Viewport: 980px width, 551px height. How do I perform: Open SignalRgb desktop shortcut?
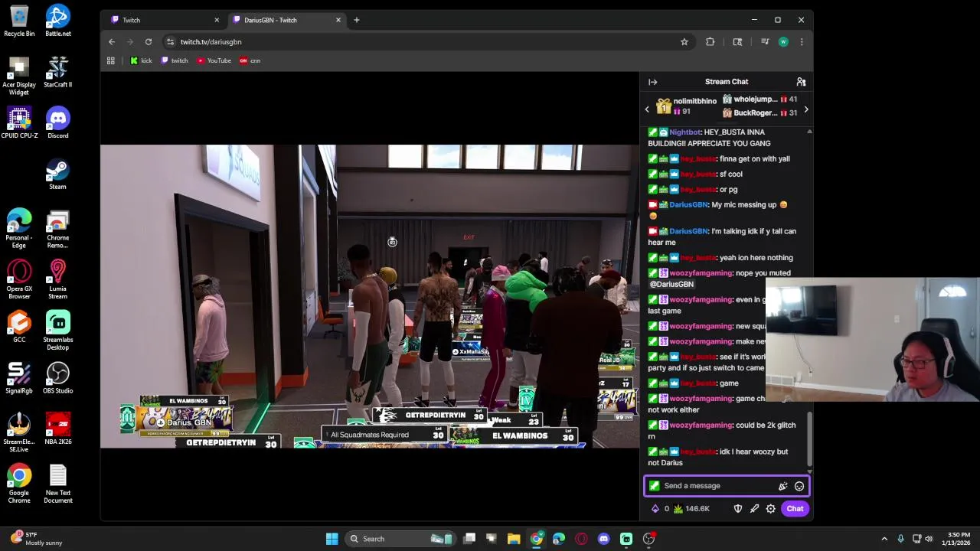pos(19,378)
